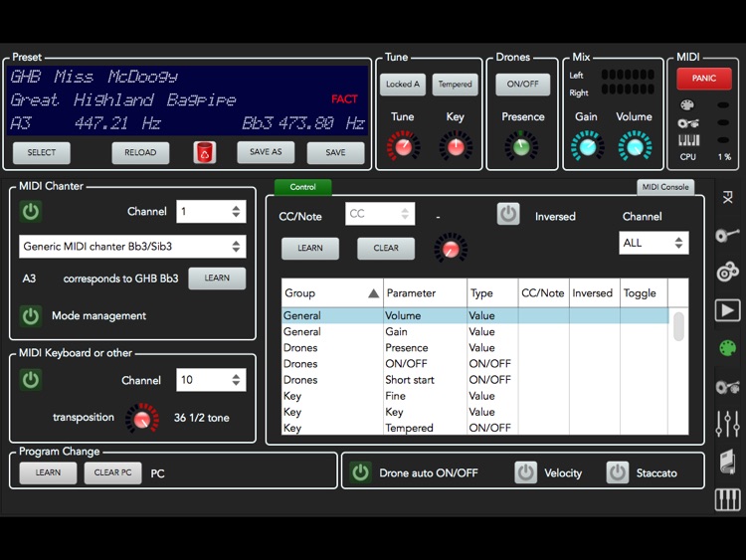Enable the Velocity toggle
The width and height of the screenshot is (746, 560).
(525, 472)
